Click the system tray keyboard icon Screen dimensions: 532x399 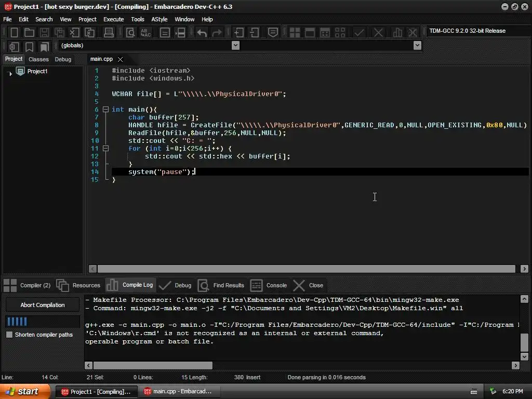click(x=474, y=392)
